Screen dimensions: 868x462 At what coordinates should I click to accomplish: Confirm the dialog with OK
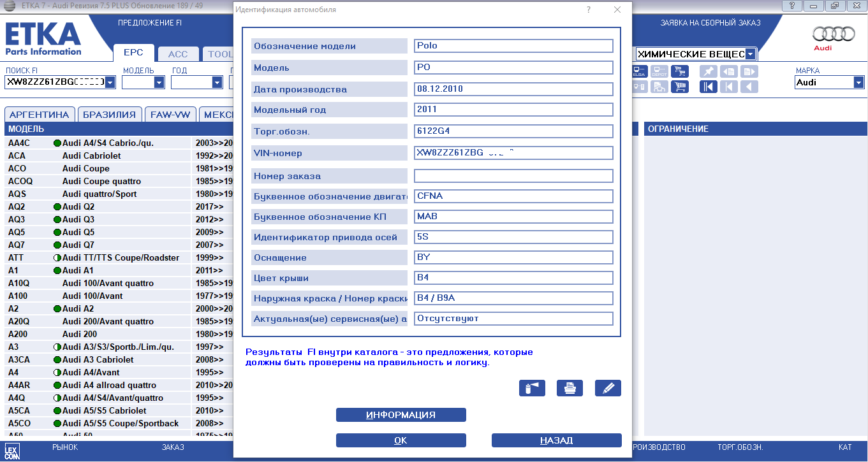(x=401, y=440)
